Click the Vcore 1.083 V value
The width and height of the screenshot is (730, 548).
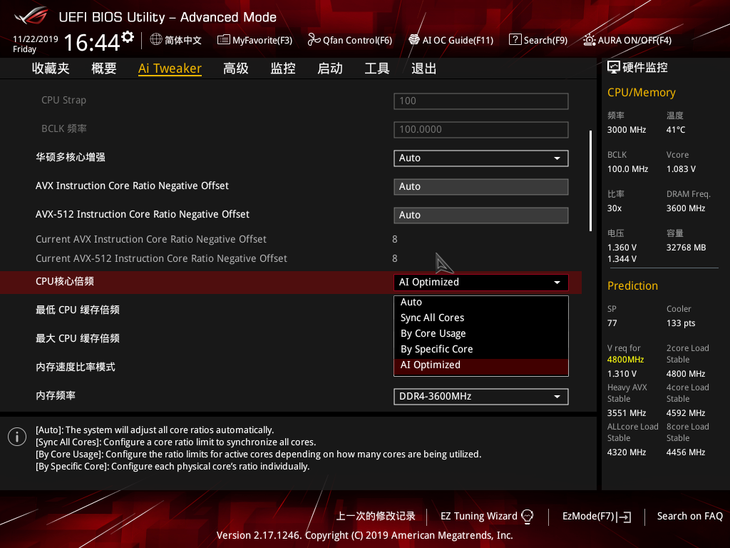tap(681, 169)
